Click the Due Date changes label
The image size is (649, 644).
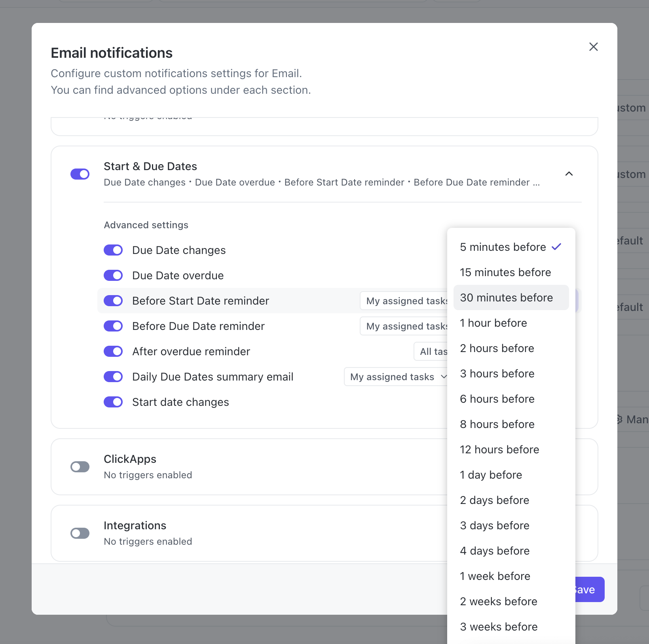point(179,250)
